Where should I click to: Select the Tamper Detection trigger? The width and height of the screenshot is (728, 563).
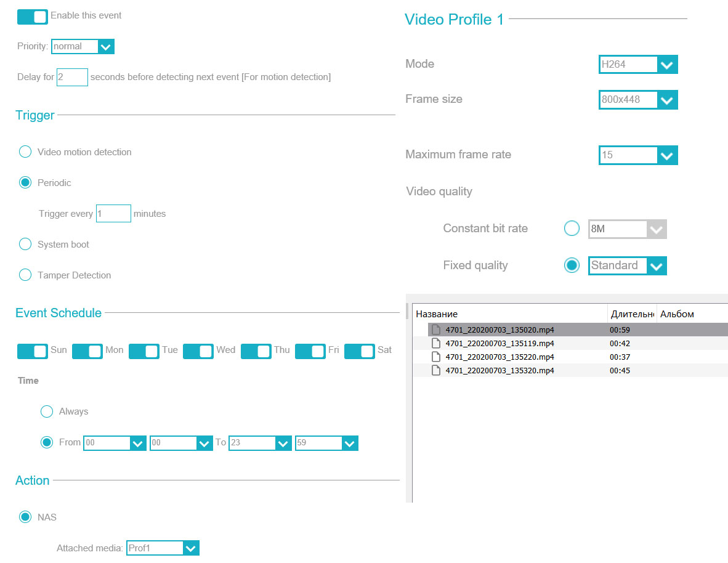[x=25, y=275]
